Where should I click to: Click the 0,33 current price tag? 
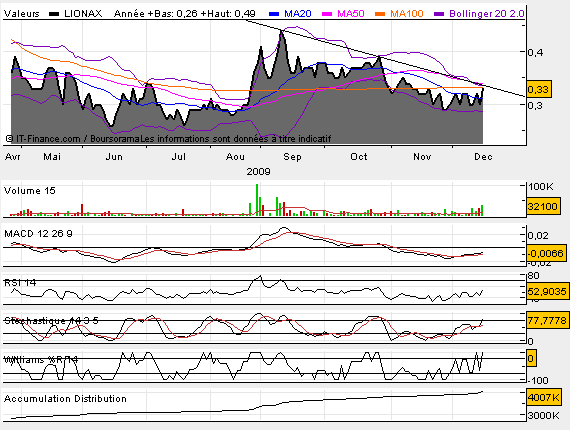tap(539, 89)
